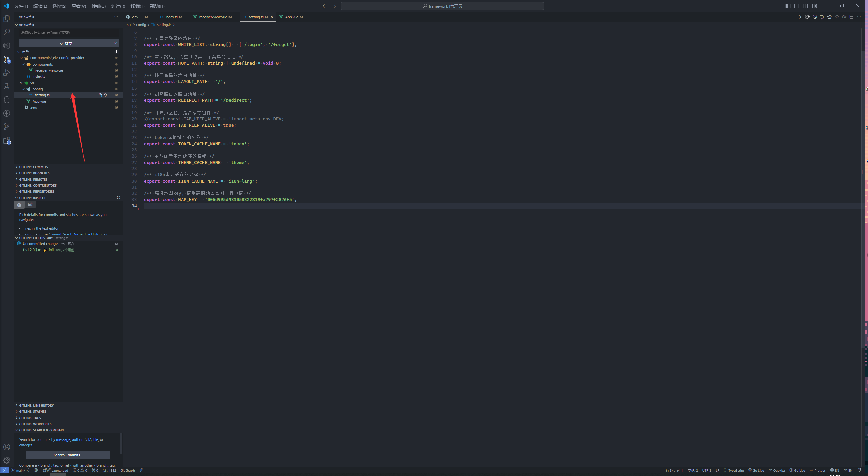This screenshot has width=868, height=476.
Task: Expand GITLENS: LINE HISTORY section
Action: [x=36, y=406]
